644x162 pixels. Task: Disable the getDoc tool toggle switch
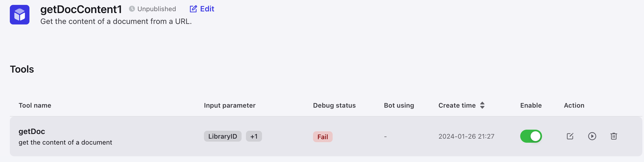tap(531, 136)
